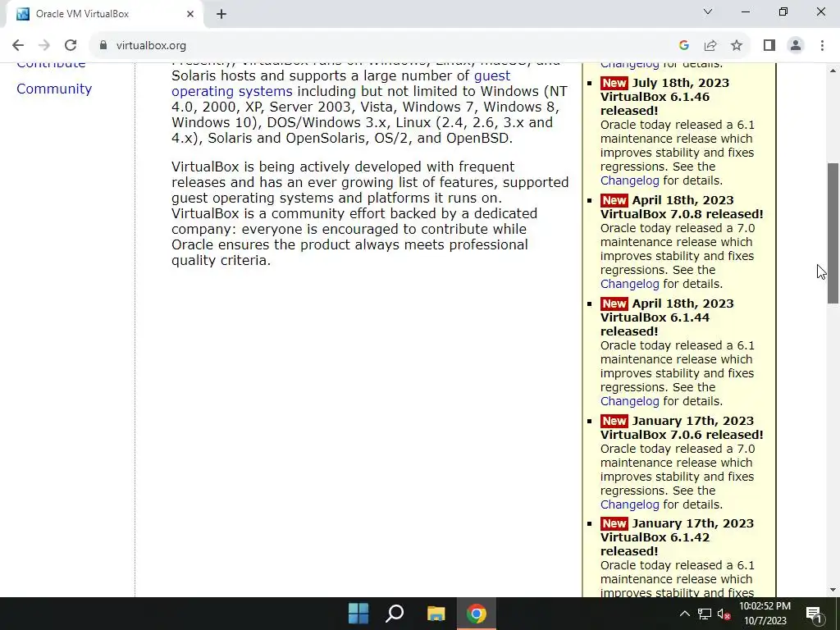The width and height of the screenshot is (840, 630).
Task: Click the browser forward arrow
Action: (44, 46)
